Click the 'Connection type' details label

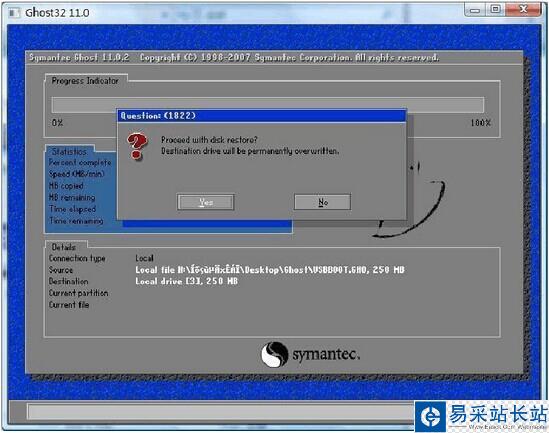coord(77,258)
